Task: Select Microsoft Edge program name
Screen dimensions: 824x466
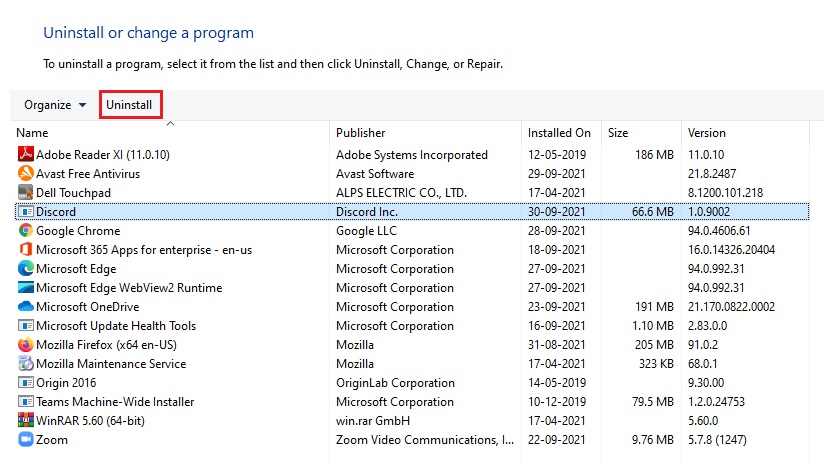Action: (76, 268)
